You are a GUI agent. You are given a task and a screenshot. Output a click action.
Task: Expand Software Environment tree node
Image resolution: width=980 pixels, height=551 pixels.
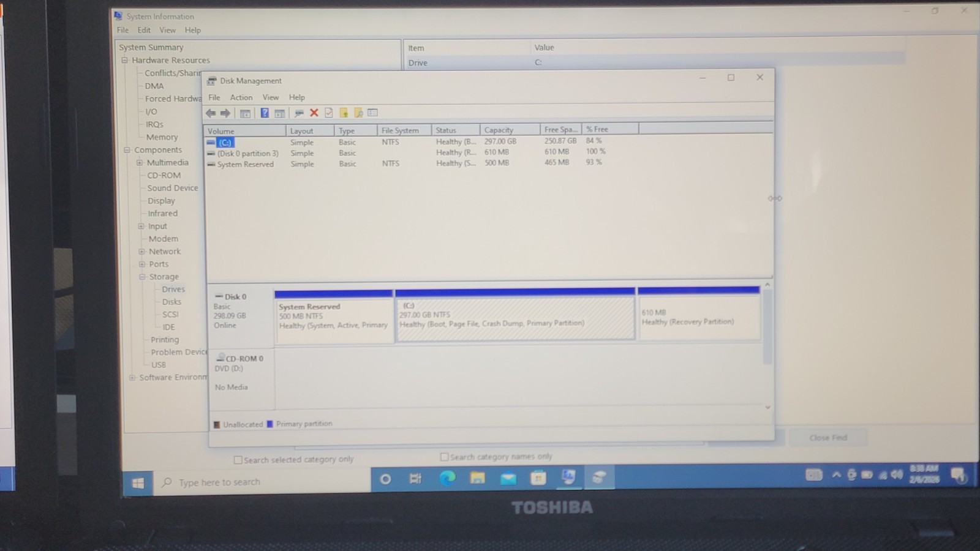point(132,378)
